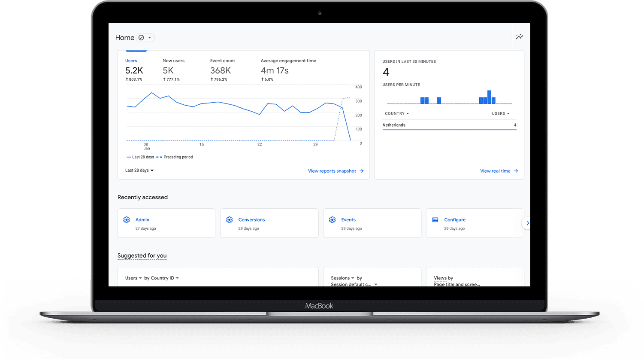Click the Netherlands country row
The height and width of the screenshot is (359, 644).
coord(449,125)
